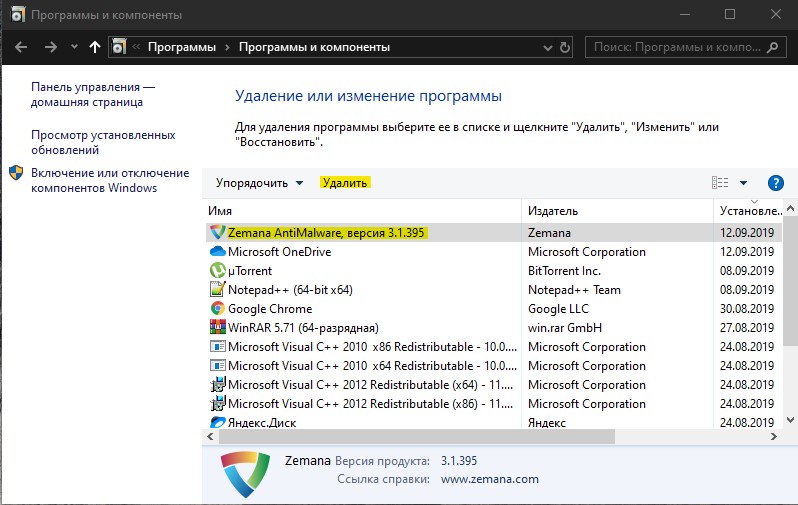Click the title bar window icon
The width and height of the screenshot is (798, 505).
point(17,15)
